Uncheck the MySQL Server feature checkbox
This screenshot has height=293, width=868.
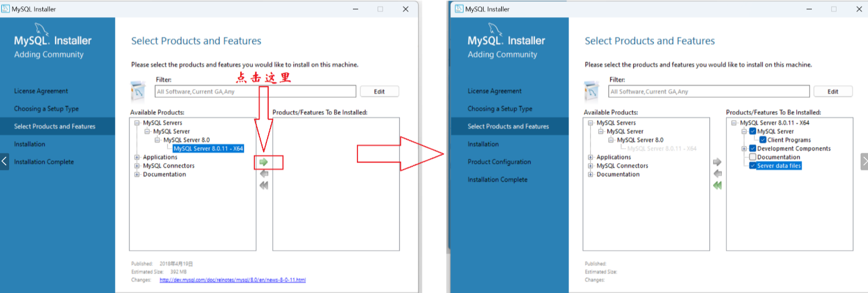[753, 132]
